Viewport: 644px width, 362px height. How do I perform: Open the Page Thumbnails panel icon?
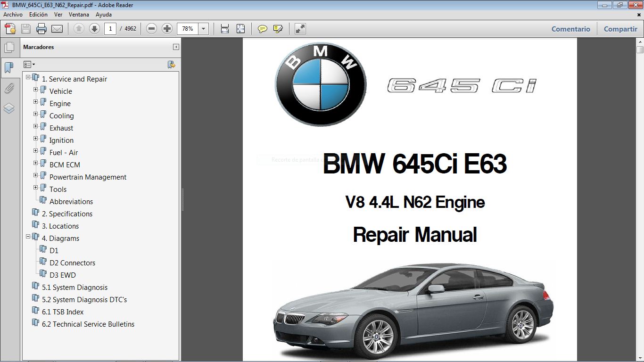(x=9, y=47)
